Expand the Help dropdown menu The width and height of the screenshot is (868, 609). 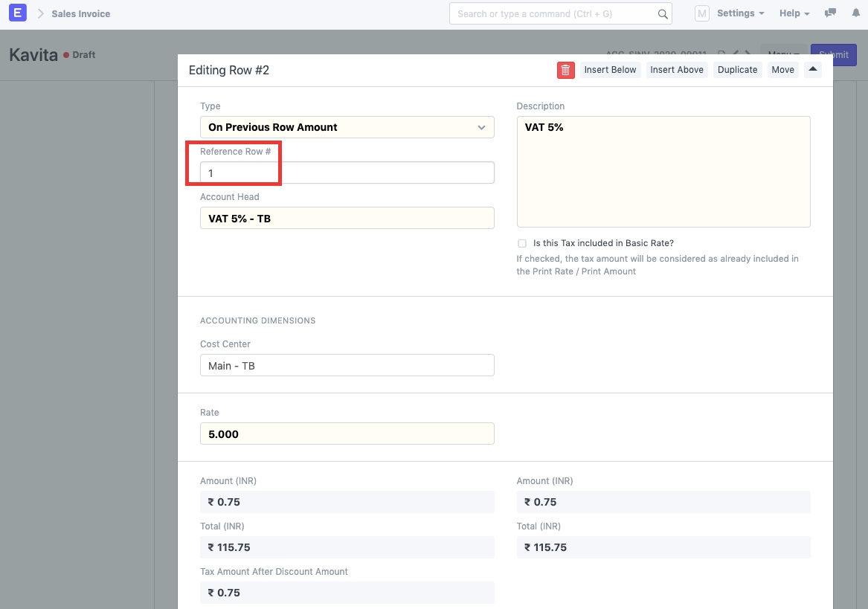pyautogui.click(x=794, y=13)
